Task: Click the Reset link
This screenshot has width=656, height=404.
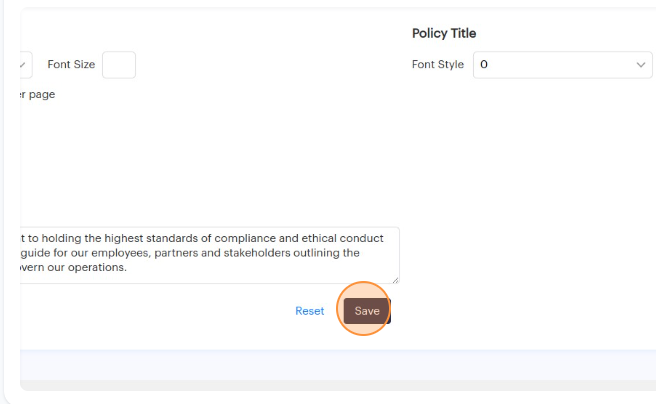Action: click(309, 311)
